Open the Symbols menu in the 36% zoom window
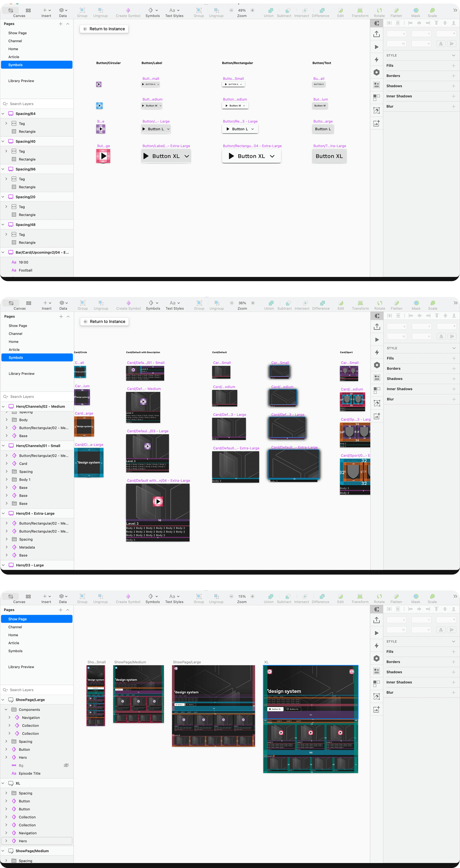 tap(153, 303)
